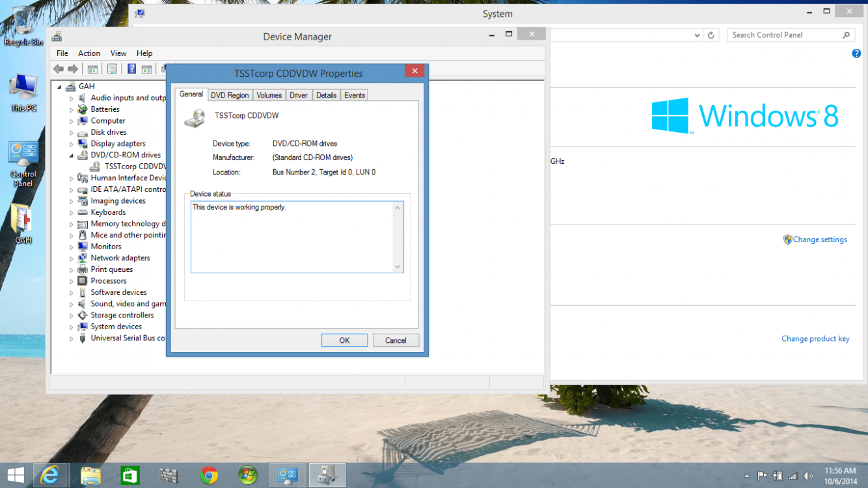Image resolution: width=868 pixels, height=488 pixels.
Task: Open Internet Explorer from taskbar
Action: coord(49,476)
